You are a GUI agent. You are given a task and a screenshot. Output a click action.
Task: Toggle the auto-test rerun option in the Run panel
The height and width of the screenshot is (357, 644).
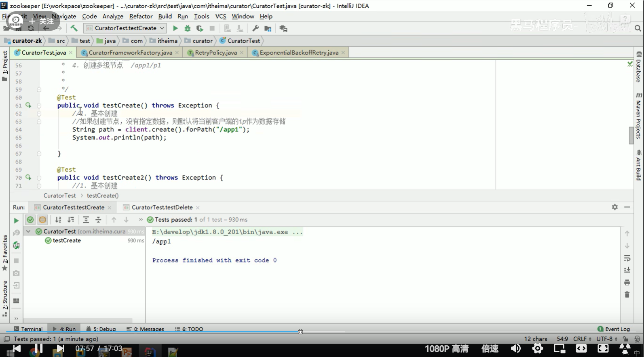16,245
